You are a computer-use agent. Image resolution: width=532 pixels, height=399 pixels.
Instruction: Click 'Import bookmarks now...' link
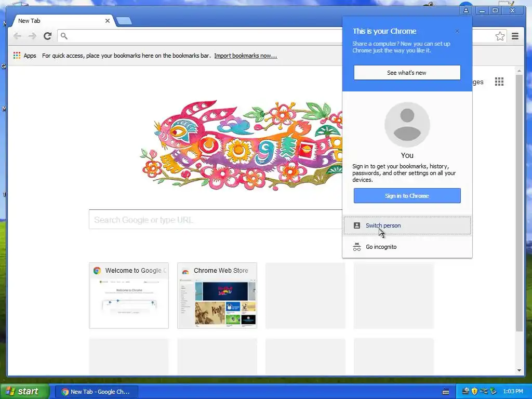246,56
